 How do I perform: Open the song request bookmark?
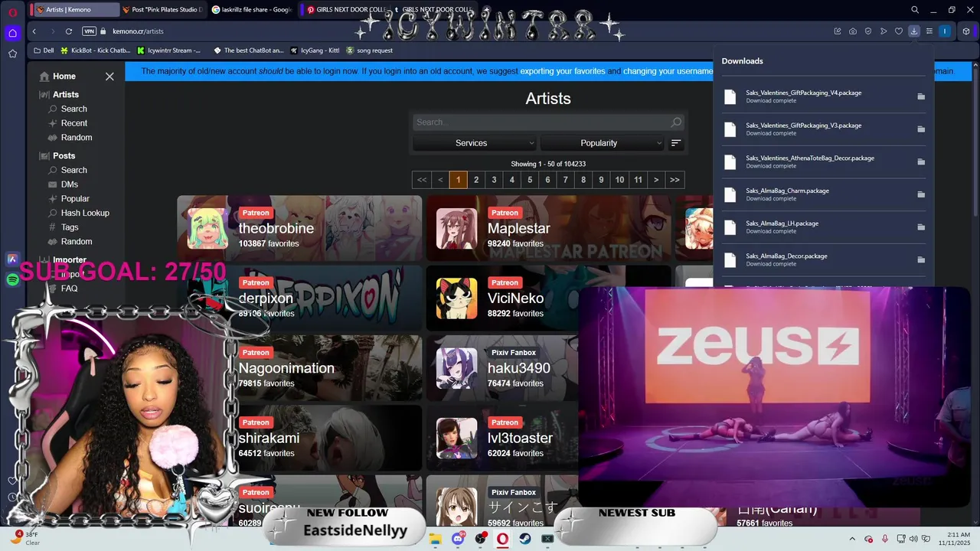(x=369, y=51)
